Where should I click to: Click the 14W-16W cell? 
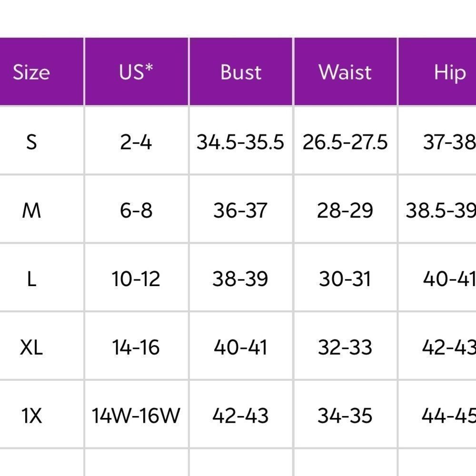click(136, 416)
